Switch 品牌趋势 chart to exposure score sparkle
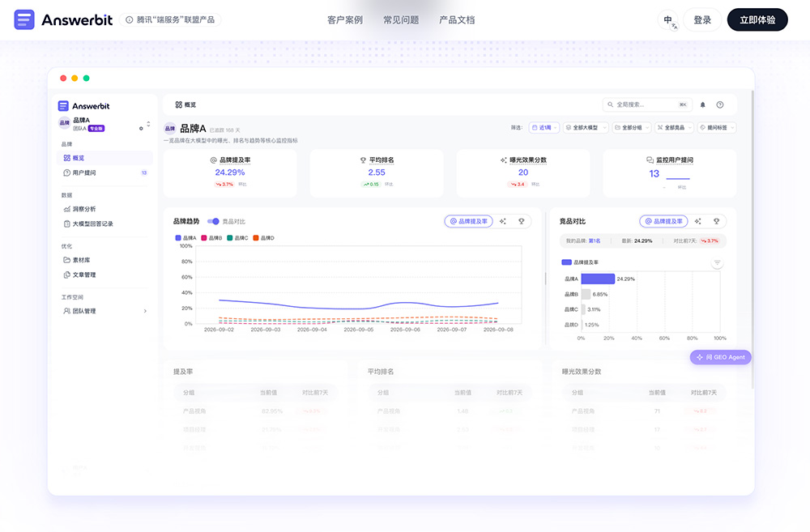Screen dimensions: 810x532 503,221
